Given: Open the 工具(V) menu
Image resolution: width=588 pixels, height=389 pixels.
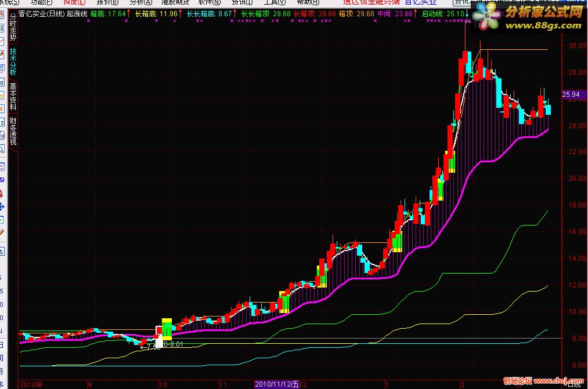Looking at the screenshot, I should (x=275, y=2).
